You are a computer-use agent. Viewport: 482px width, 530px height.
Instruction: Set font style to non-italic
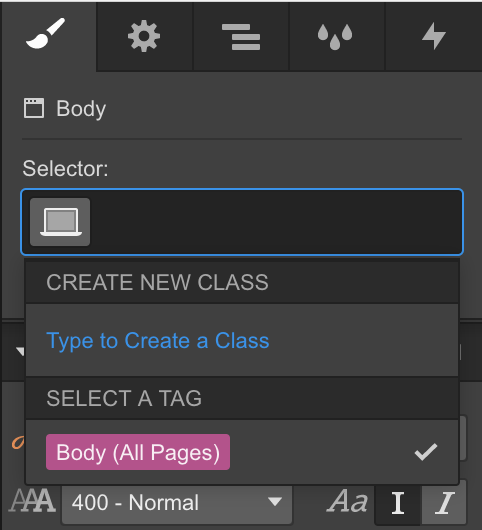tap(398, 503)
